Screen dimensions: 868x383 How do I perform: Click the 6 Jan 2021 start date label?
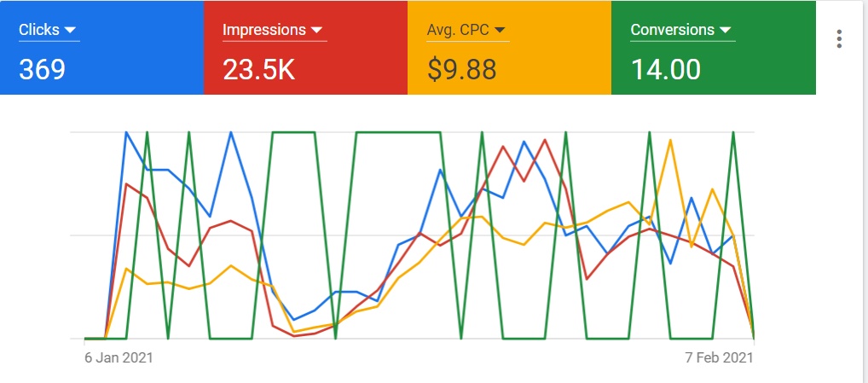[118, 357]
